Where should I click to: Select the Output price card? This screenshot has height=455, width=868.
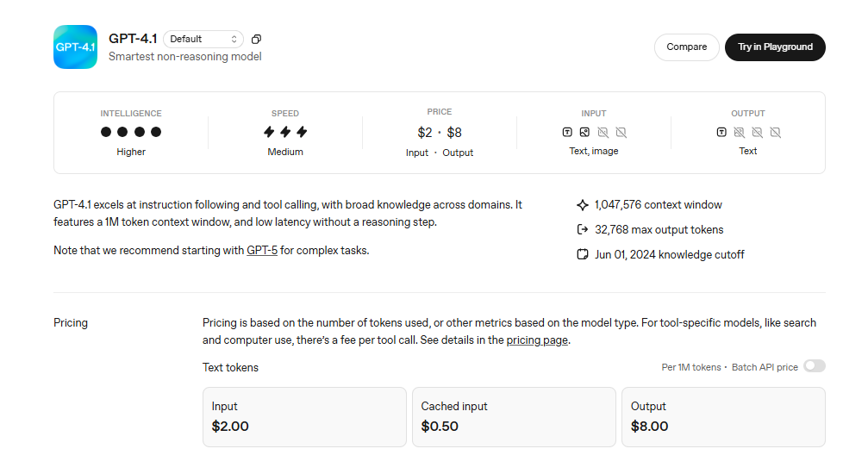click(x=723, y=417)
